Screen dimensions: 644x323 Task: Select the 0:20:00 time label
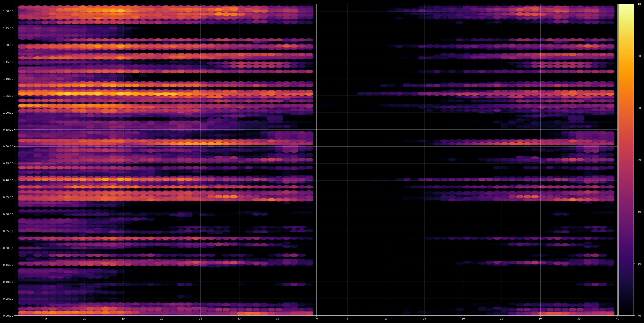pos(8,248)
